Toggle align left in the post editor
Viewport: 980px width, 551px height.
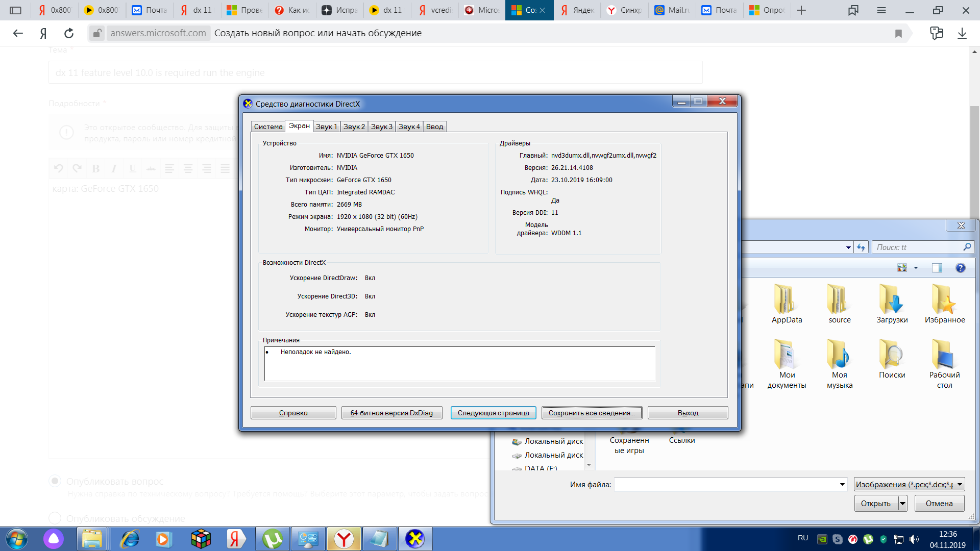(169, 168)
